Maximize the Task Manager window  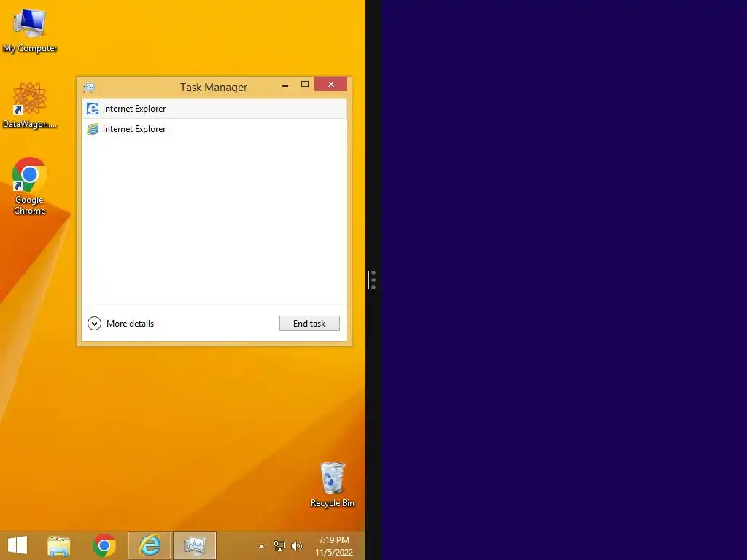[305, 85]
